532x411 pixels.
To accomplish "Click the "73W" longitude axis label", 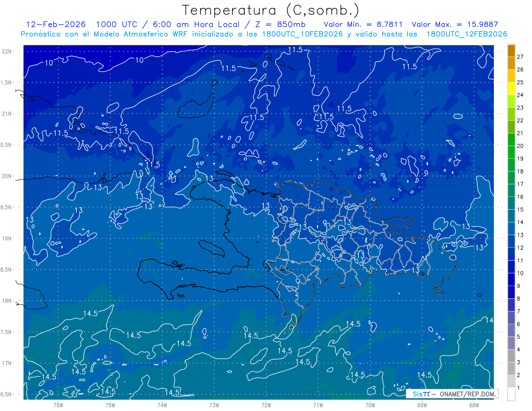I will (214, 405).
